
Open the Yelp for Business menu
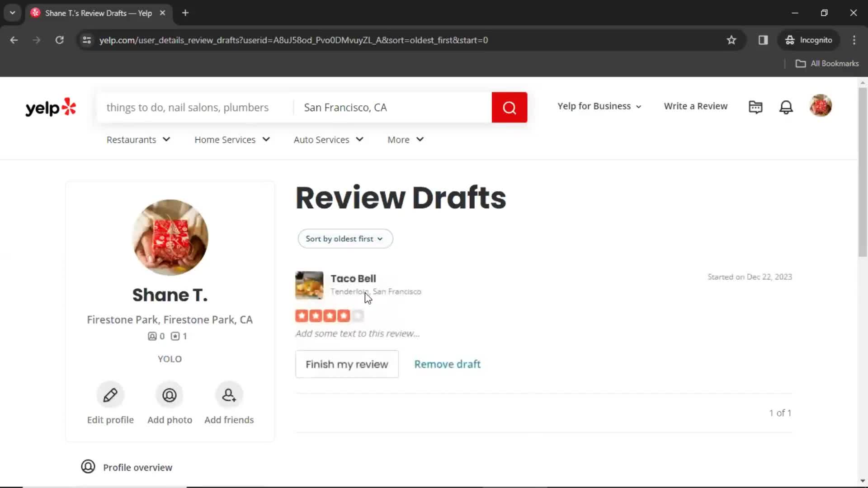point(599,105)
